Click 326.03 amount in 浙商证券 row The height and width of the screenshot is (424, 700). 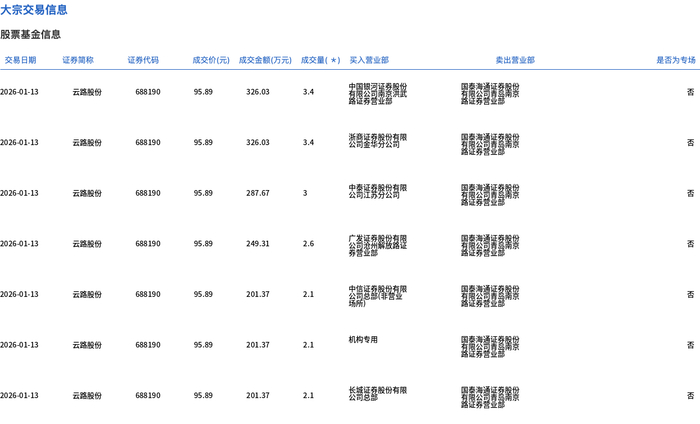(x=258, y=142)
